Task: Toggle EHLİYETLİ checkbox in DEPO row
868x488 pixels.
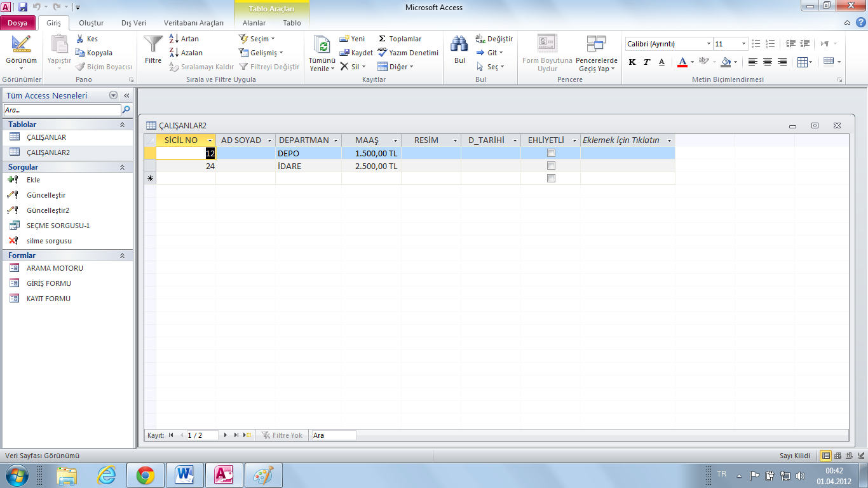Action: coord(551,153)
